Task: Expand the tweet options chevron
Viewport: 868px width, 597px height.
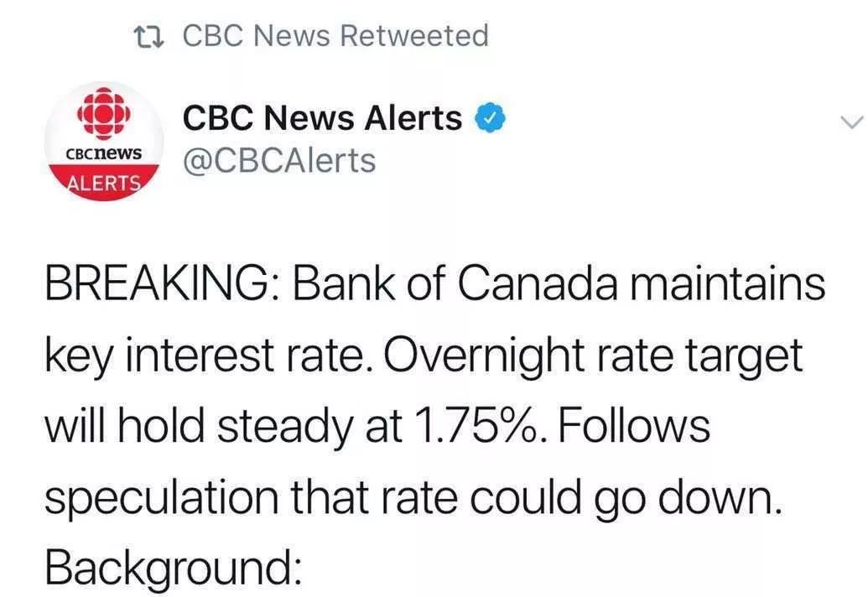Action: 851,122
